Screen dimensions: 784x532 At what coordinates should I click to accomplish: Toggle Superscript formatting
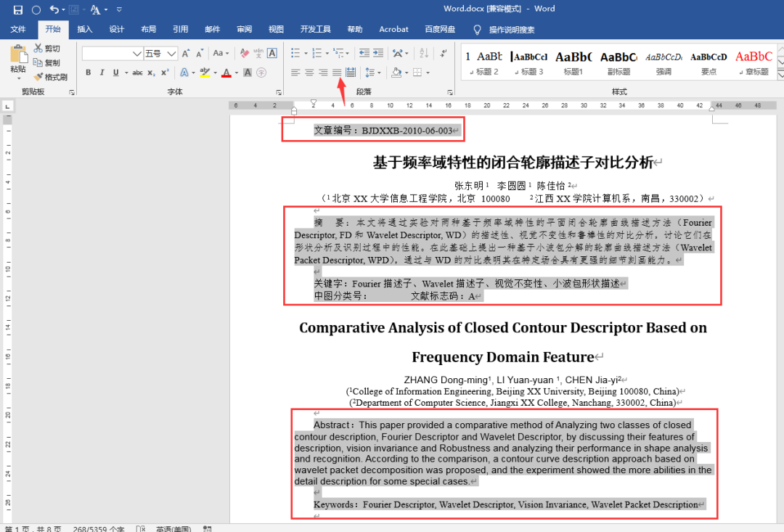[x=165, y=73]
